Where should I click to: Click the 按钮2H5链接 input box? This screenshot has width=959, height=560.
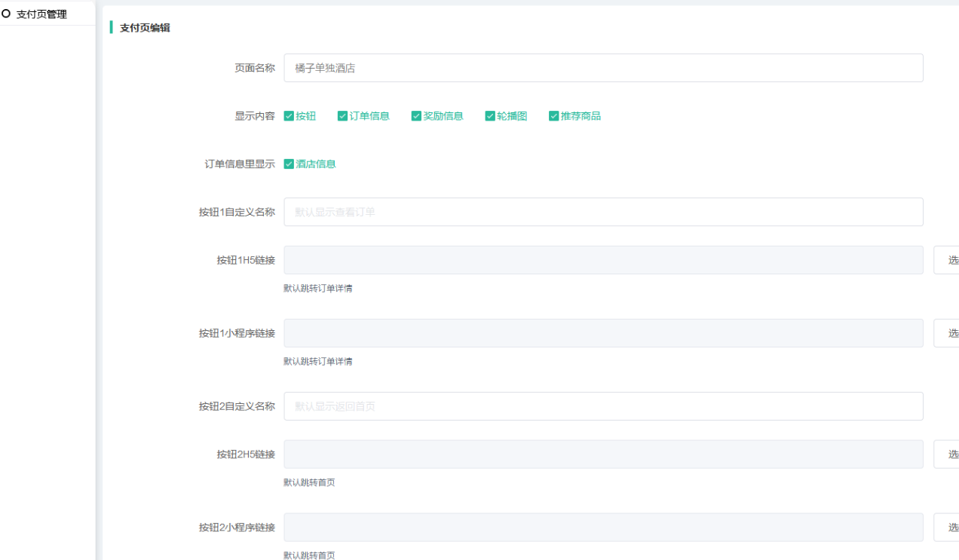(x=603, y=454)
